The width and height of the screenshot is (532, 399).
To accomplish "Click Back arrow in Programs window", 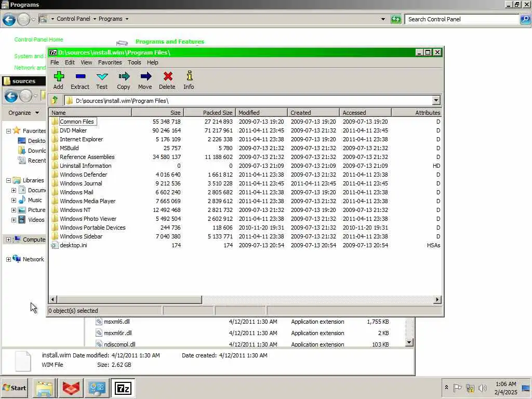I will 9,19.
